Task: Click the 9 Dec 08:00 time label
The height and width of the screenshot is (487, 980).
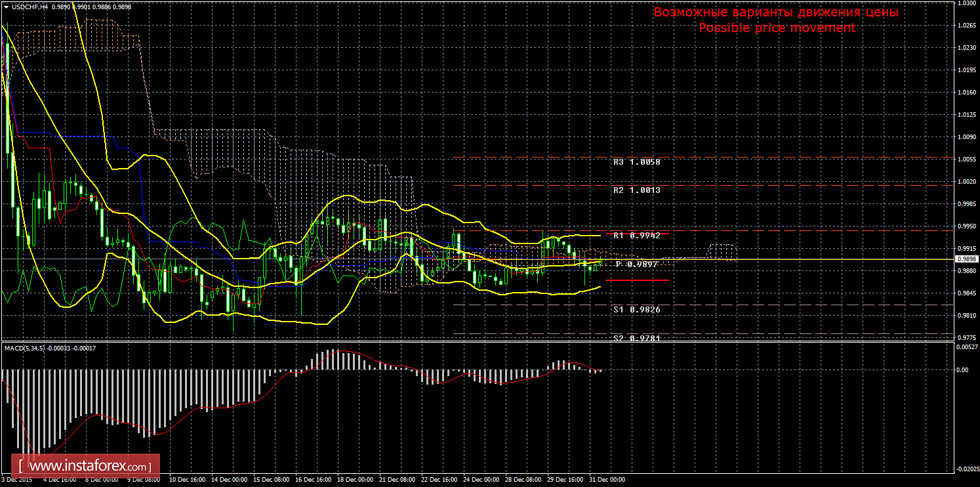Action: (x=142, y=480)
